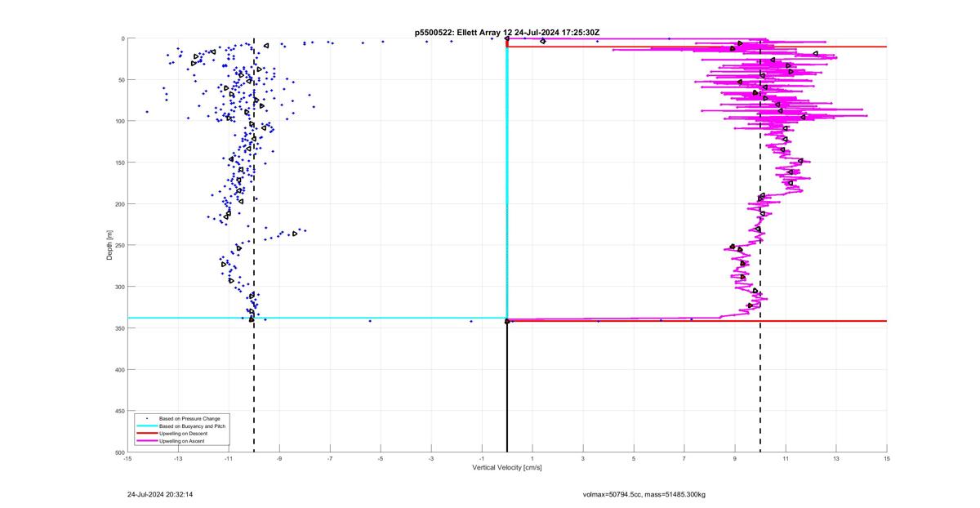The width and height of the screenshot is (980, 508).
Task: Click the '-13' tick on the velocity axis
Action: click(178, 459)
